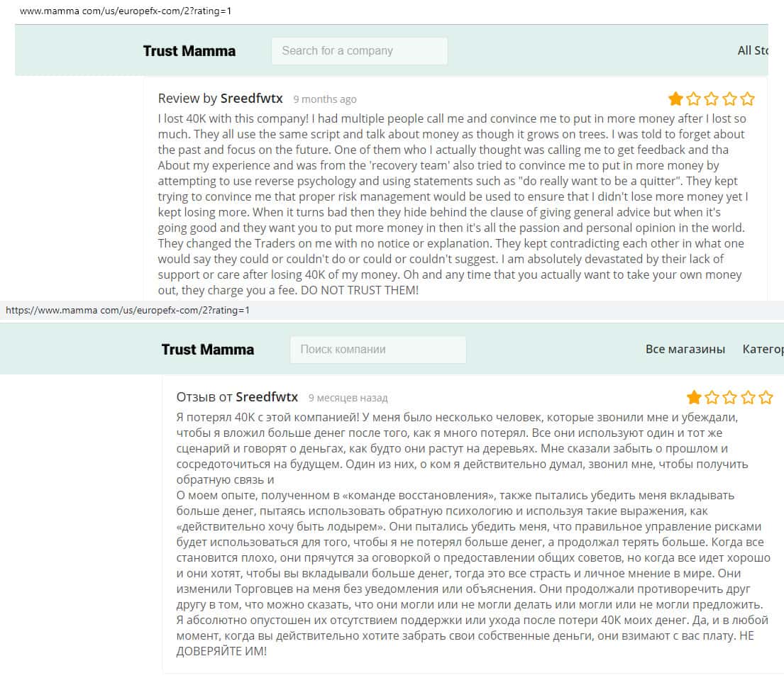Click the fourth star on the Russian review
The height and width of the screenshot is (678, 784).
coord(748,397)
